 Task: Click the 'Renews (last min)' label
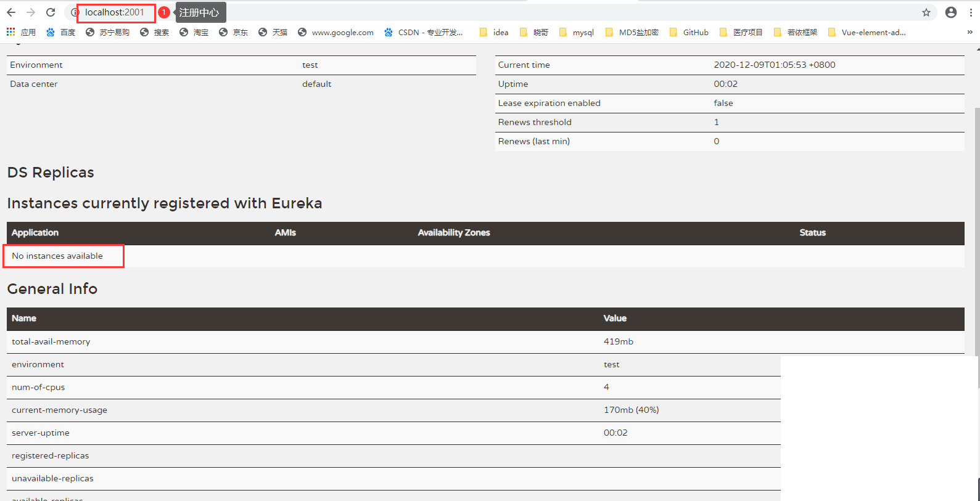click(534, 141)
